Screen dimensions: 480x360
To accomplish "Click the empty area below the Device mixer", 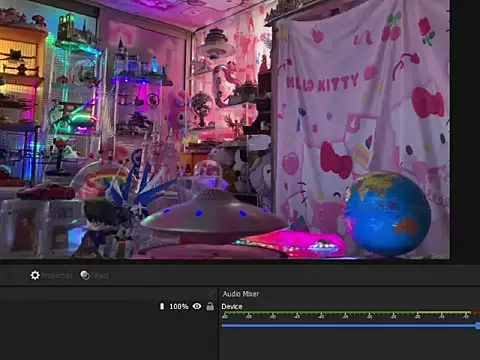I will [x=349, y=345].
